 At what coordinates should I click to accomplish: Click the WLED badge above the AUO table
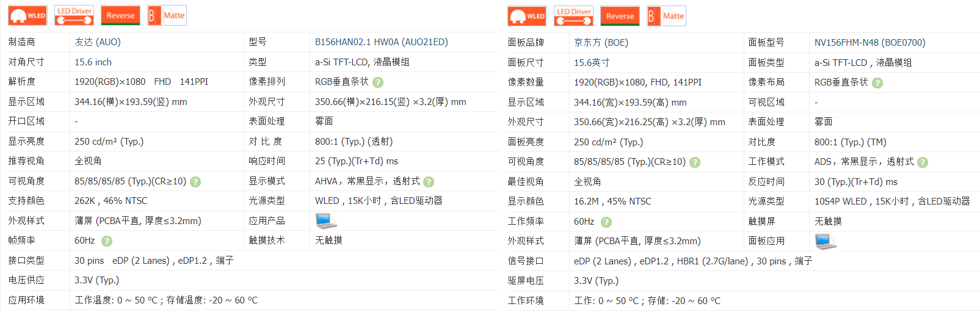(27, 16)
